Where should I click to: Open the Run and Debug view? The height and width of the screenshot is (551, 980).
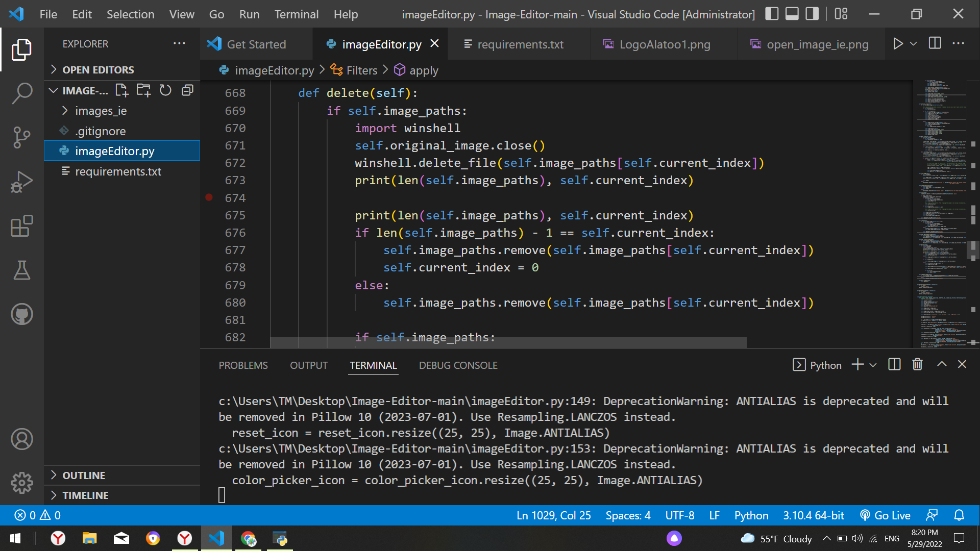(x=22, y=182)
